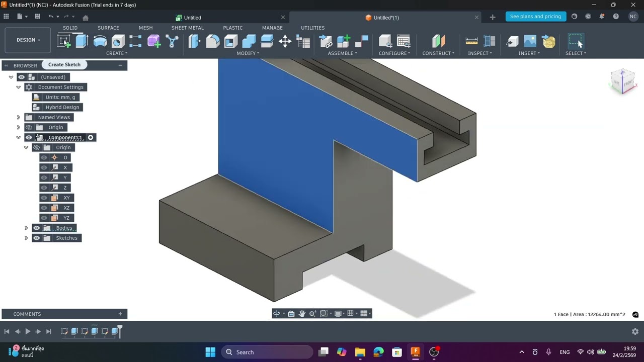Viewport: 644px width, 362px height.
Task: Switch to the PLASTIC tab
Action: [x=233, y=28]
